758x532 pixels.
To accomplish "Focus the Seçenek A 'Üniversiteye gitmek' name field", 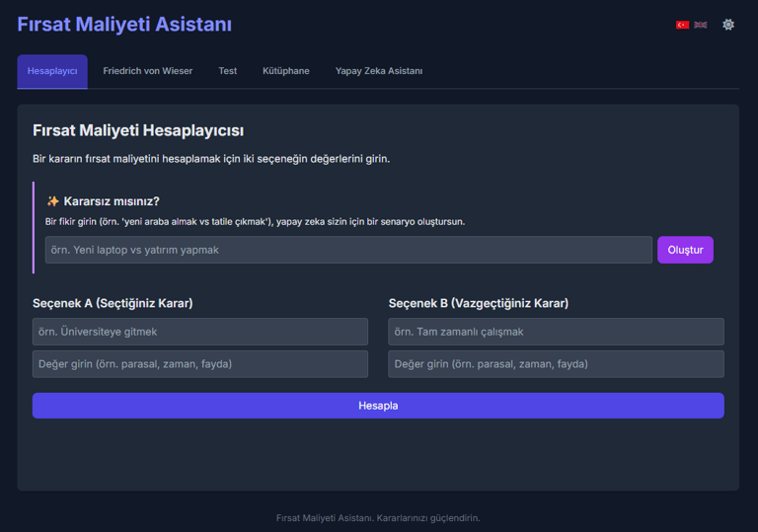I will [200, 332].
